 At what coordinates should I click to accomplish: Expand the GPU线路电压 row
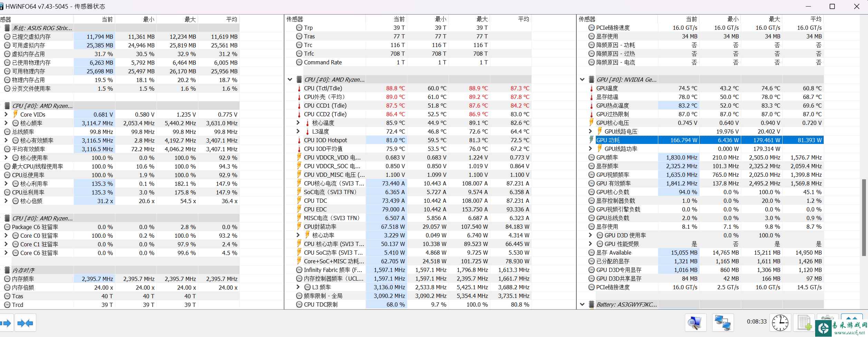coord(591,131)
